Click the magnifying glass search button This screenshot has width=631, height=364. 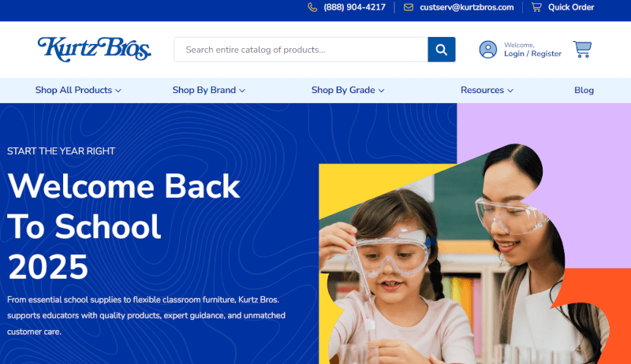point(442,50)
